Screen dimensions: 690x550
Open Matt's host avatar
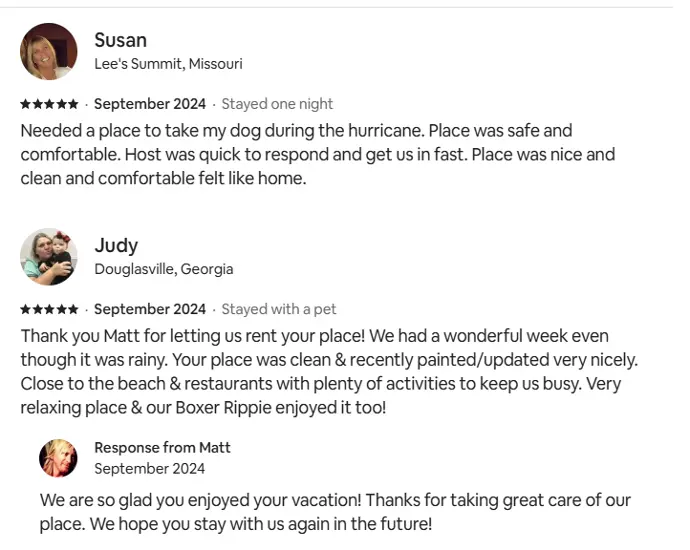coord(58,458)
